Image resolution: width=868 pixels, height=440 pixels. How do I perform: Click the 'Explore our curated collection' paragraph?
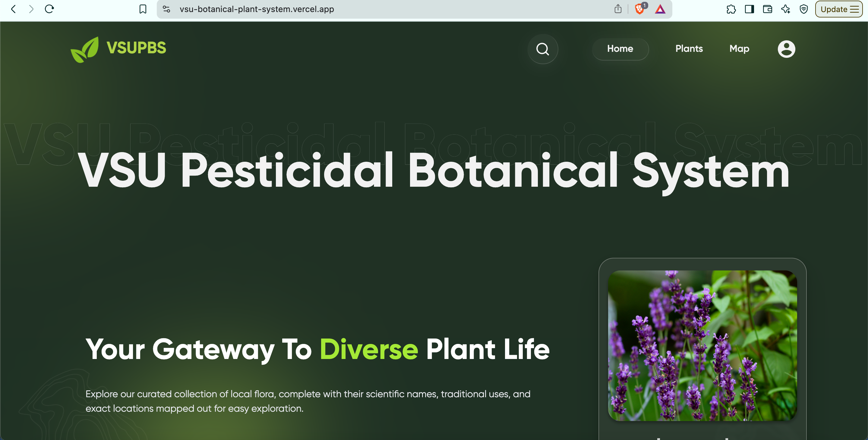click(x=308, y=401)
